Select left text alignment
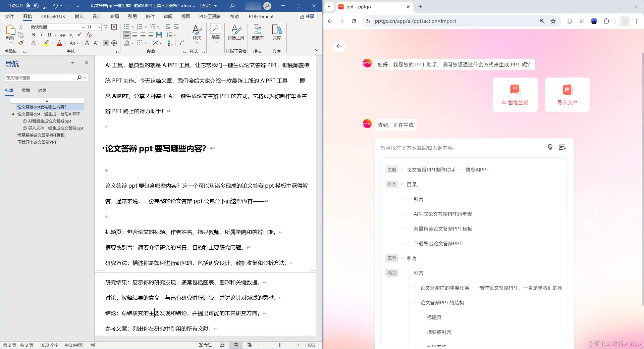Screen dimensions: 644x349 (126, 35)
